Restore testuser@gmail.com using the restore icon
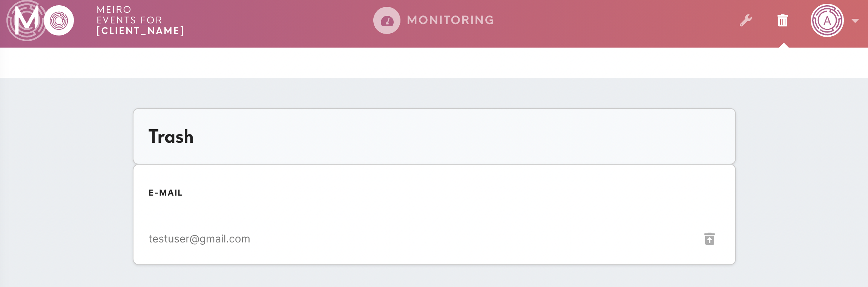This screenshot has height=287, width=868. (x=709, y=239)
